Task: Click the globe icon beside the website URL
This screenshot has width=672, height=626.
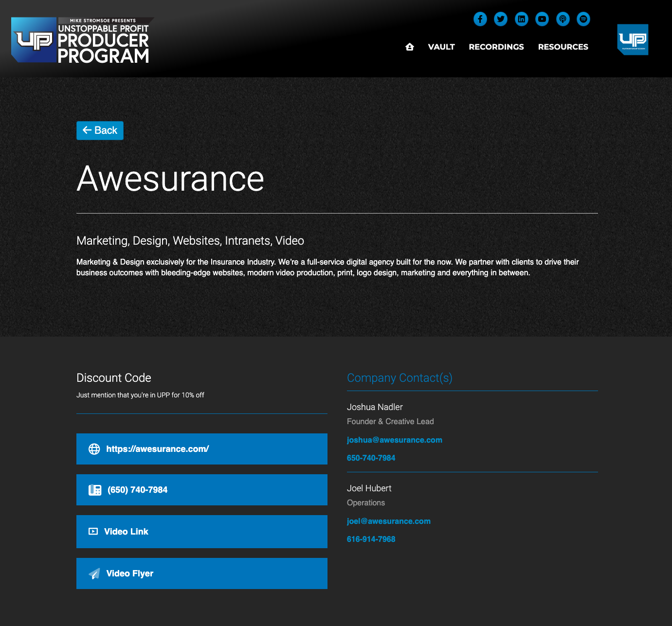Action: 94,449
